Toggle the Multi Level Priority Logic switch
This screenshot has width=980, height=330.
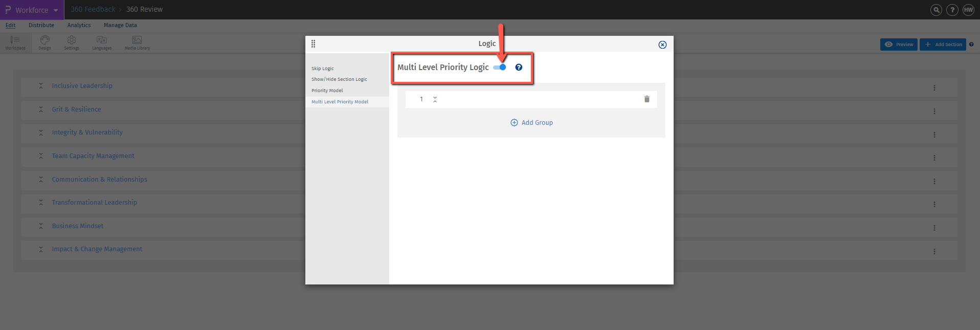point(500,67)
